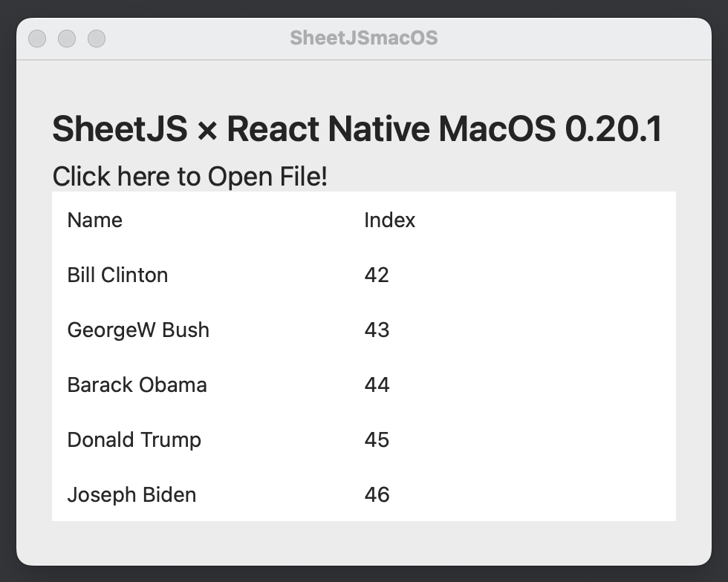
Task: Click the index value 46
Action: pyautogui.click(x=377, y=495)
